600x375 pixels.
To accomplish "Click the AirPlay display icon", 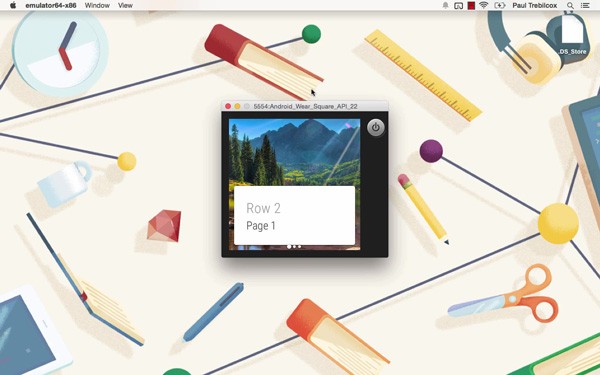I will pos(458,6).
